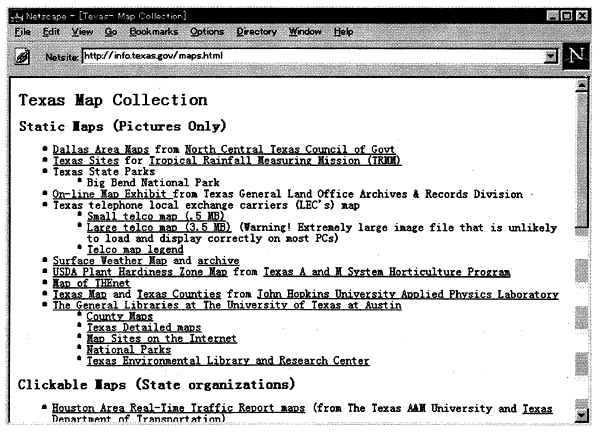
Task: Maximize the Netscape window
Action: pos(567,16)
